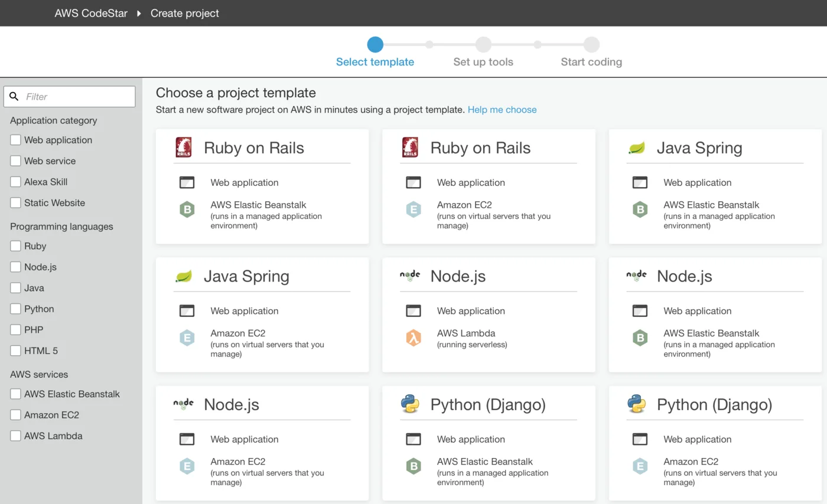Click the Java Spring title on the Amazon EC2 card

click(246, 276)
